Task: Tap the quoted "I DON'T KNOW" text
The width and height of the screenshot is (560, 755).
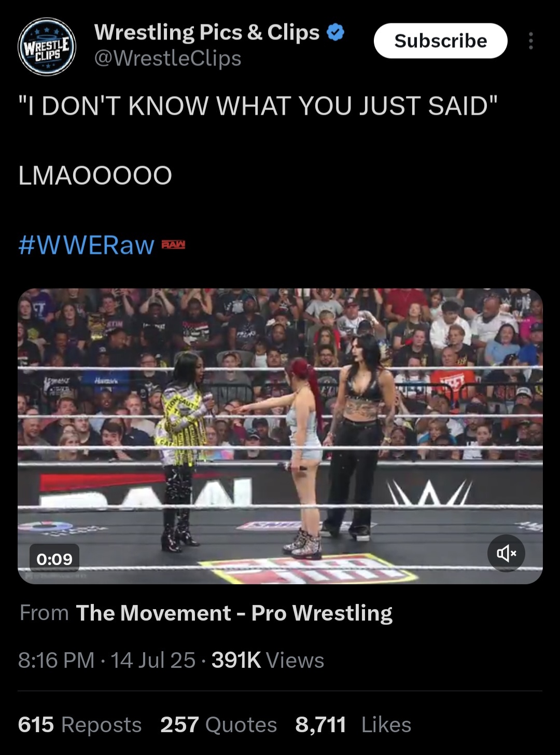Action: pos(258,106)
